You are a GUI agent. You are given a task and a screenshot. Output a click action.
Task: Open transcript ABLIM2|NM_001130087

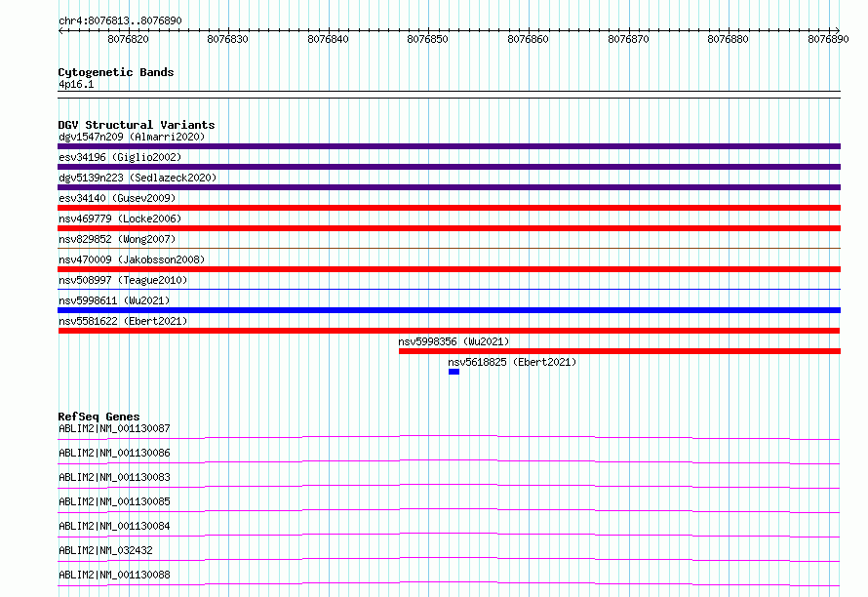[x=114, y=428]
